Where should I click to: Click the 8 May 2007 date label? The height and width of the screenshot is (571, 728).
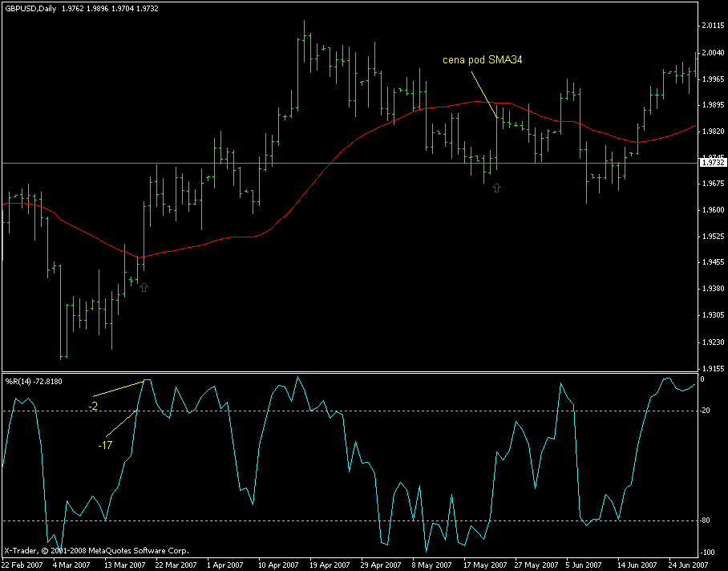coord(432,565)
